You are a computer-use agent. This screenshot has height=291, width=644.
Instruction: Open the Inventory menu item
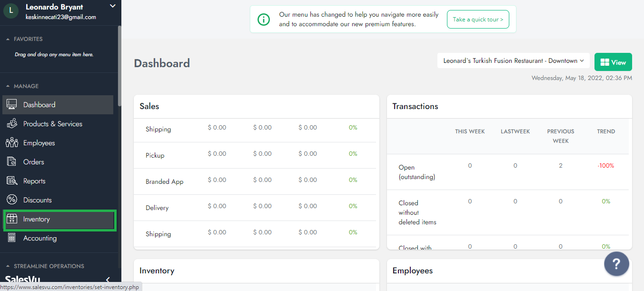point(37,219)
